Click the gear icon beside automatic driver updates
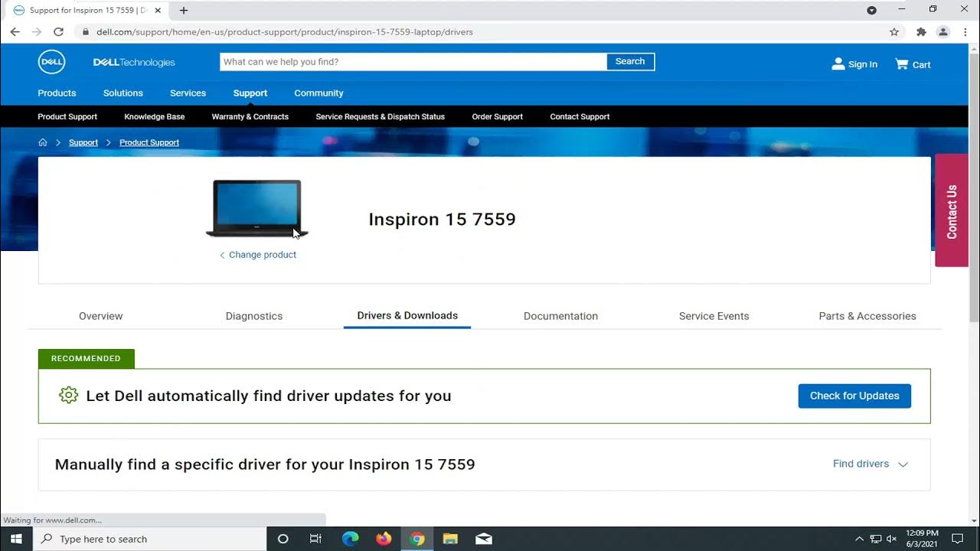The width and height of the screenshot is (980, 551). 69,396
